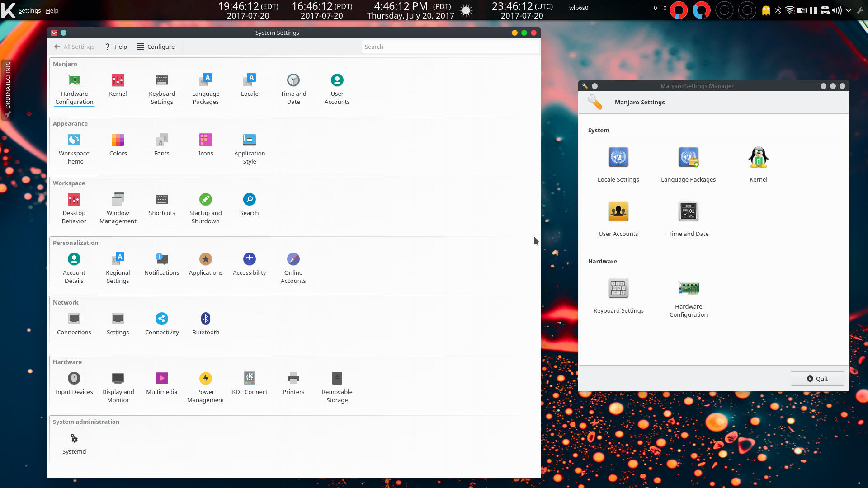This screenshot has width=868, height=488.
Task: Open Display and Monitor settings
Action: coord(118,388)
